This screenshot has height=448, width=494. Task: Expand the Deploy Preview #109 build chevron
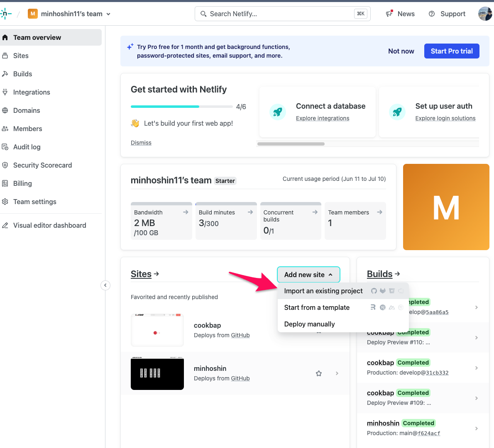(477, 398)
